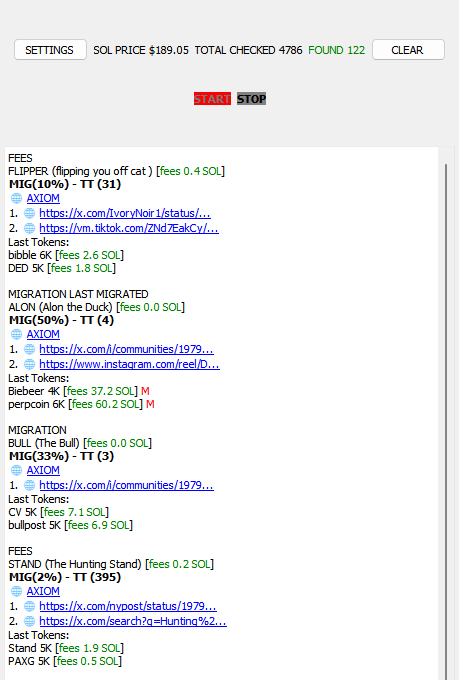Viewport: 459px width, 680px height.
Task: Click globe icon beside ALON's communities link
Action: [30, 350]
